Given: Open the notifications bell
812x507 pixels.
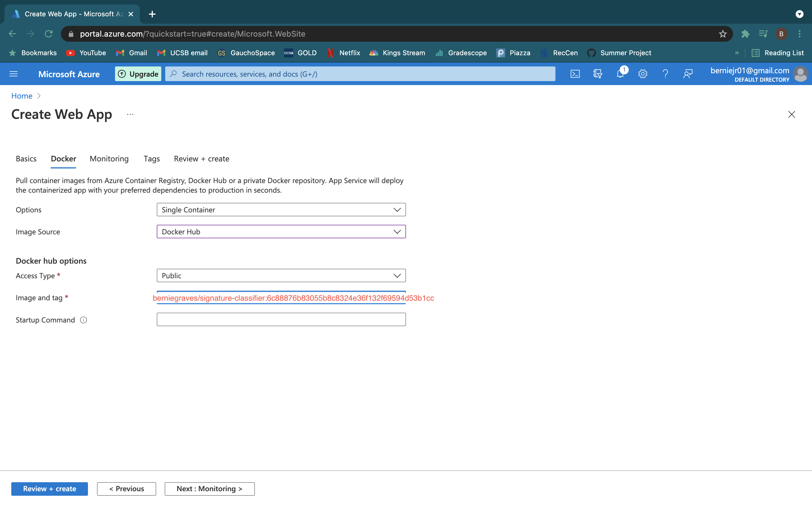Looking at the screenshot, I should tap(620, 74).
